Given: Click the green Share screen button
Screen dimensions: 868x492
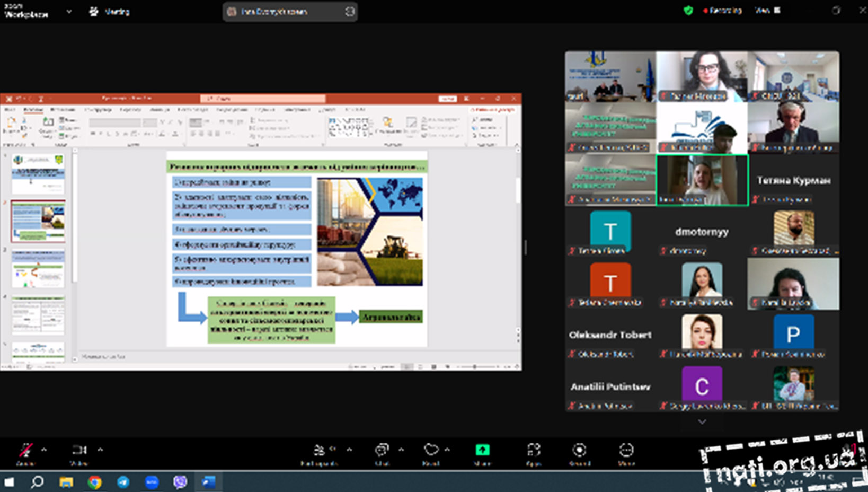Looking at the screenshot, I should [482, 450].
